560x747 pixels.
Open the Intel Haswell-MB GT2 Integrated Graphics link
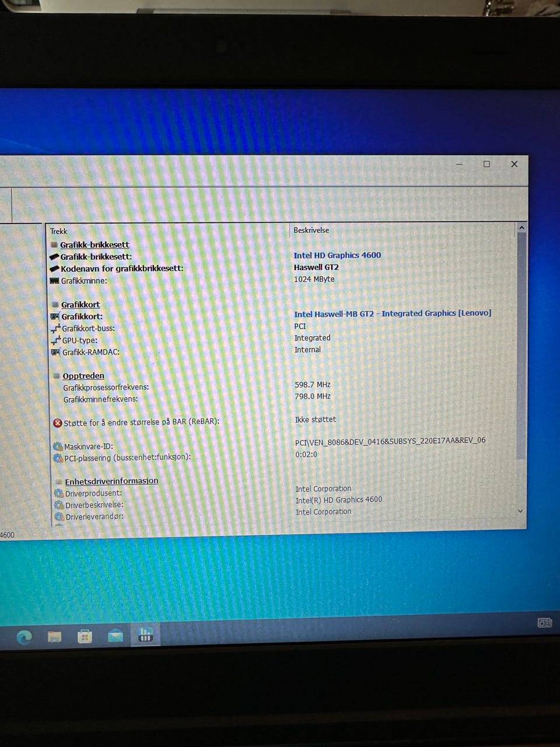[393, 313]
